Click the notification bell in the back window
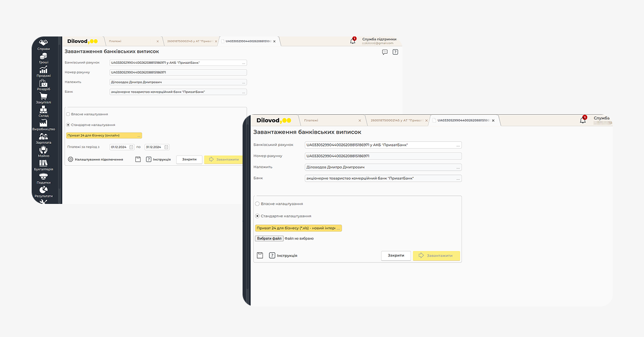 (x=353, y=41)
